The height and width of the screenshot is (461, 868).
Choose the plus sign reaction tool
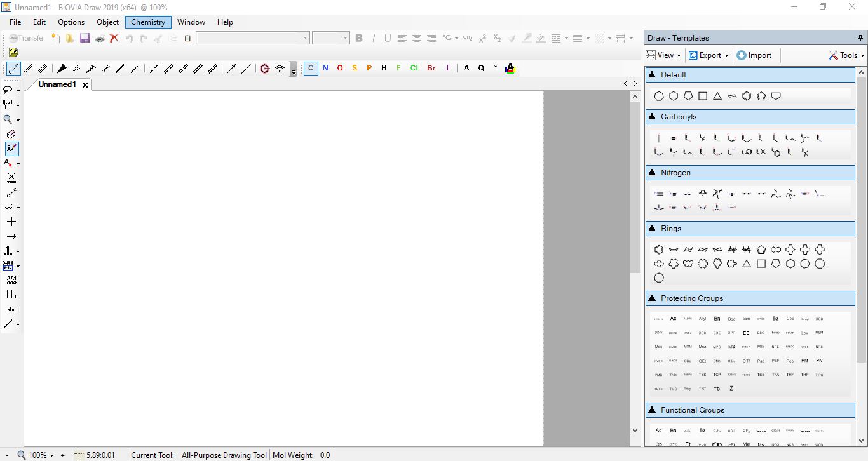click(x=11, y=222)
